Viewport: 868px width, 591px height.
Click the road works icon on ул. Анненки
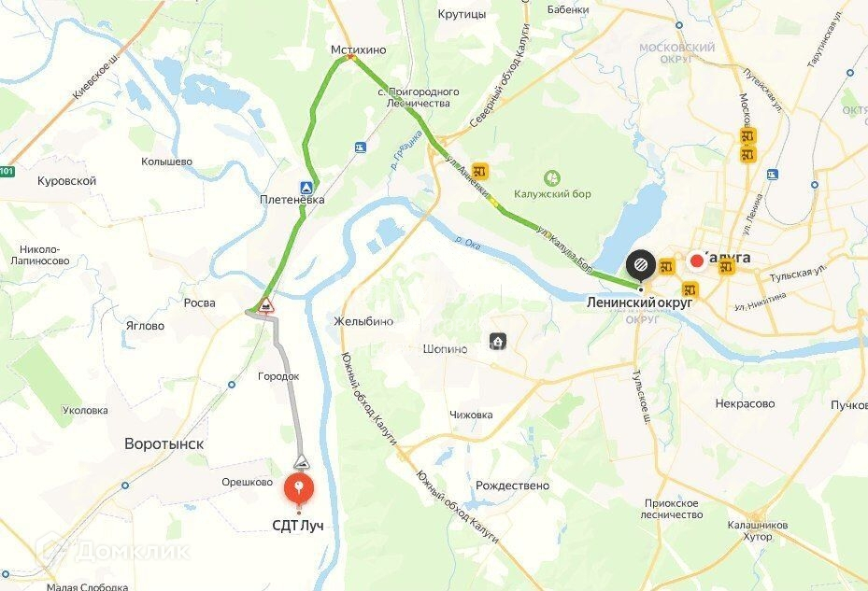(x=480, y=171)
